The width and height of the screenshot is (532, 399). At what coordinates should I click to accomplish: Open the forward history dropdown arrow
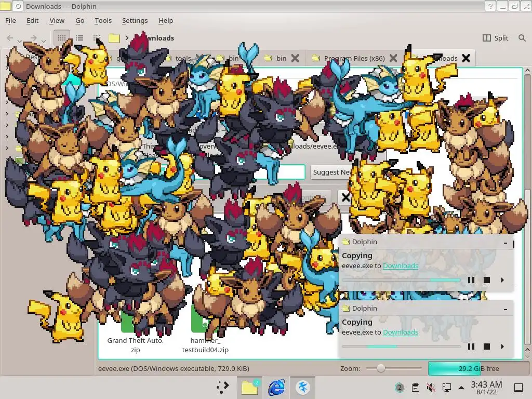point(44,41)
